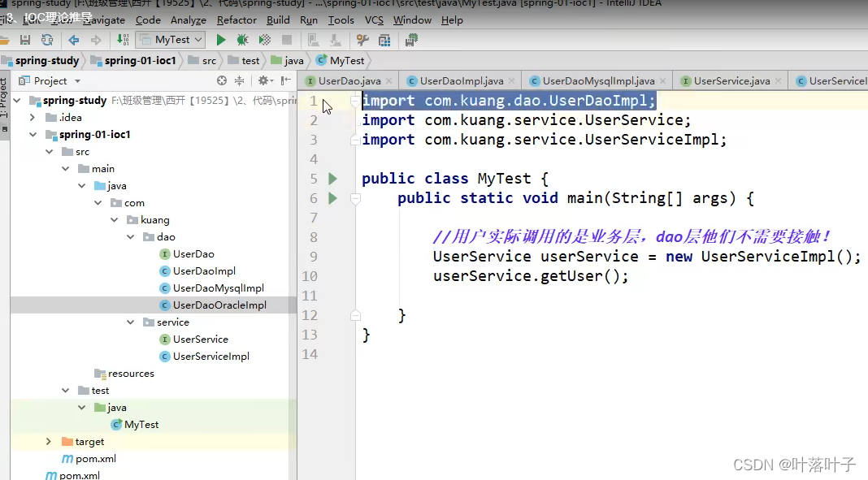Screen dimensions: 868x480
Task: Run class via gutter arrow on line 5
Action: point(332,179)
